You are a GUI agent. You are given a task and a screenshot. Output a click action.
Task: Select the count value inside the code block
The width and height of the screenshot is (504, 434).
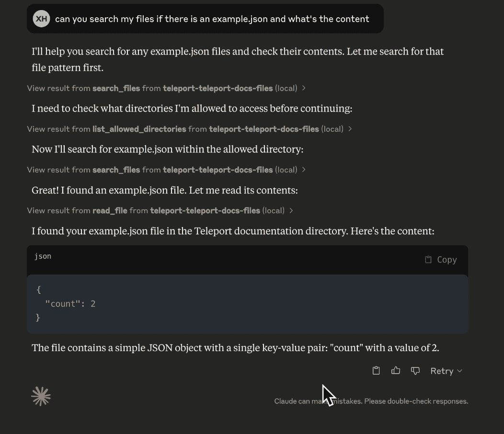pyautogui.click(x=93, y=303)
